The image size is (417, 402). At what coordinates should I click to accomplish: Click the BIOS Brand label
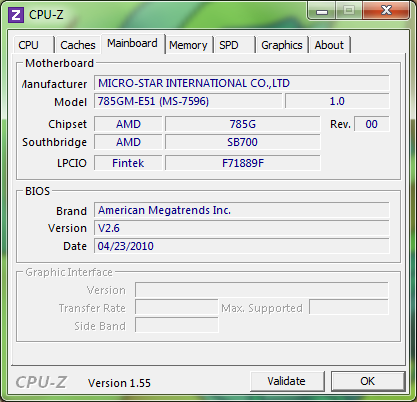pos(72,211)
